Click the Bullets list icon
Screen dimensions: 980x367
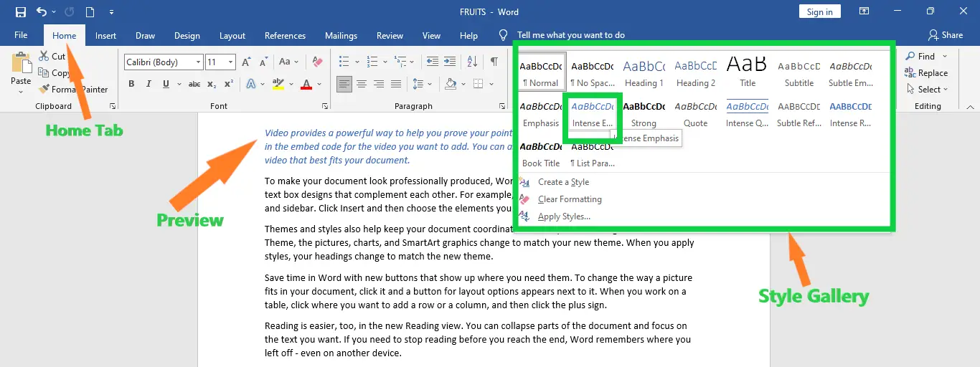344,62
